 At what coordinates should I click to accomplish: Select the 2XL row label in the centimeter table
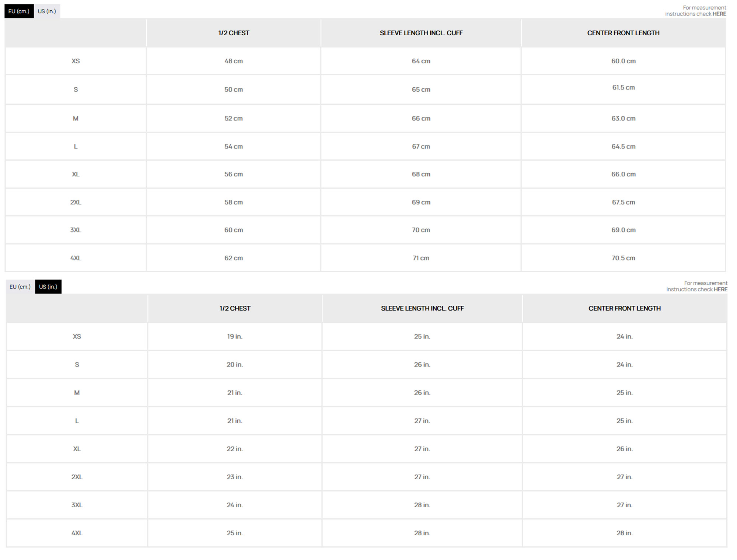click(76, 202)
